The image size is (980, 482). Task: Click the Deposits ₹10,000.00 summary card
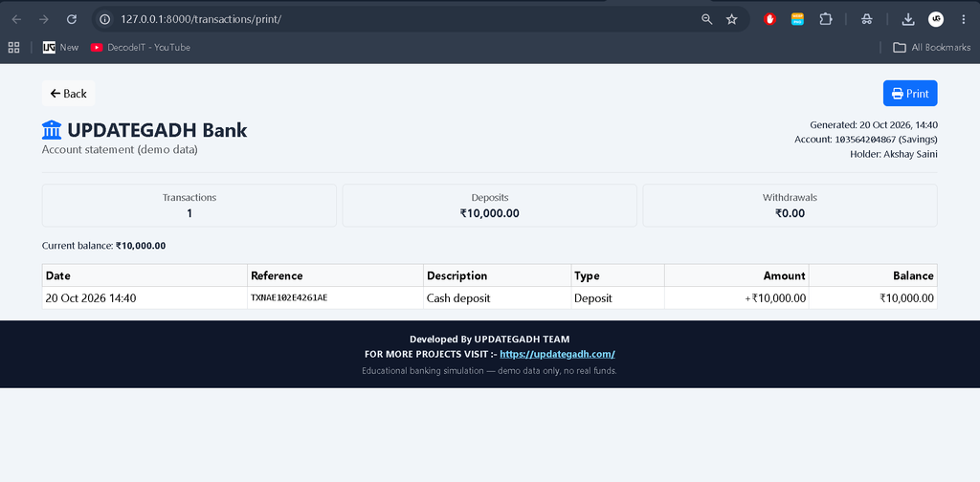[x=489, y=206]
